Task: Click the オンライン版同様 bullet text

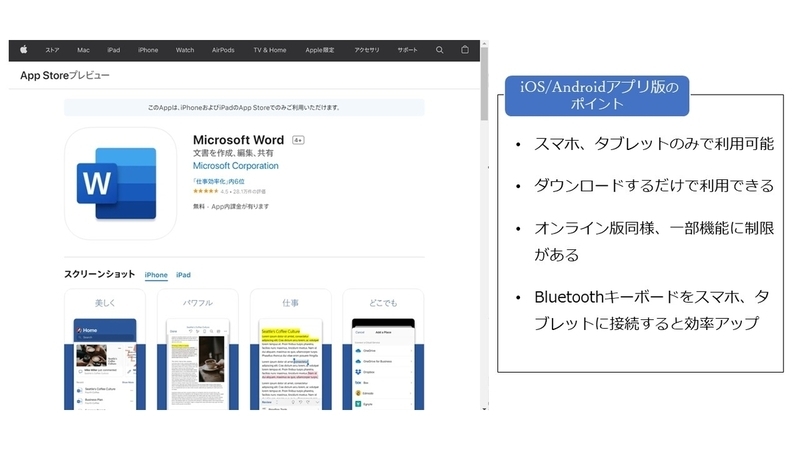Action: 654,241
